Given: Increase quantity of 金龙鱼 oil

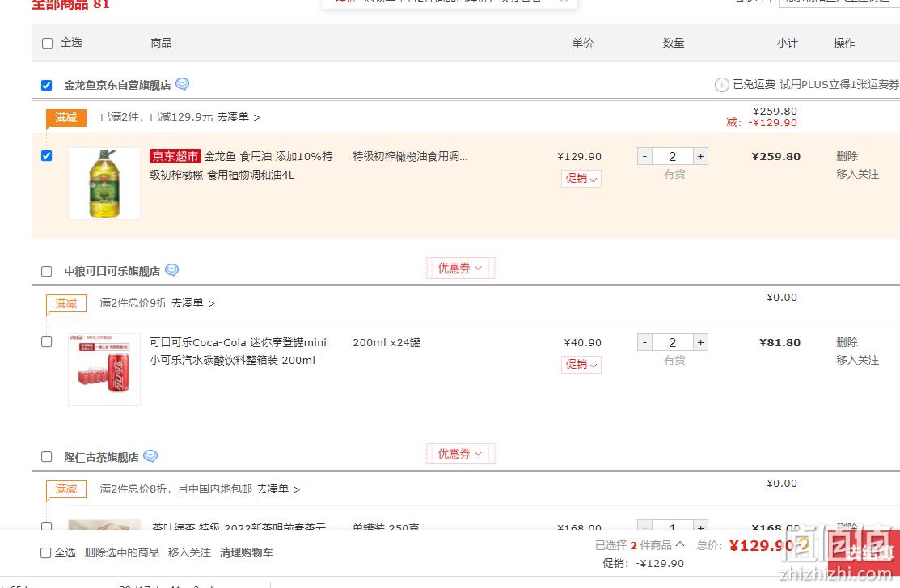Looking at the screenshot, I should pos(700,156).
